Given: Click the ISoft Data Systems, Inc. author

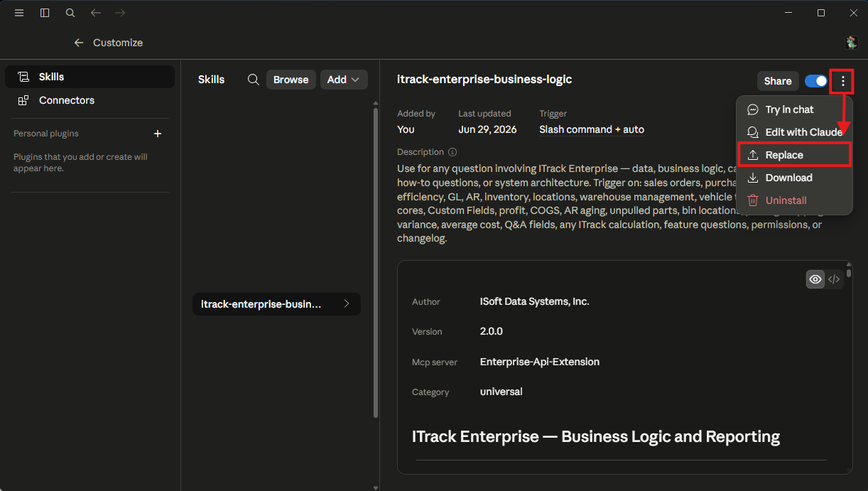Looking at the screenshot, I should pos(535,301).
